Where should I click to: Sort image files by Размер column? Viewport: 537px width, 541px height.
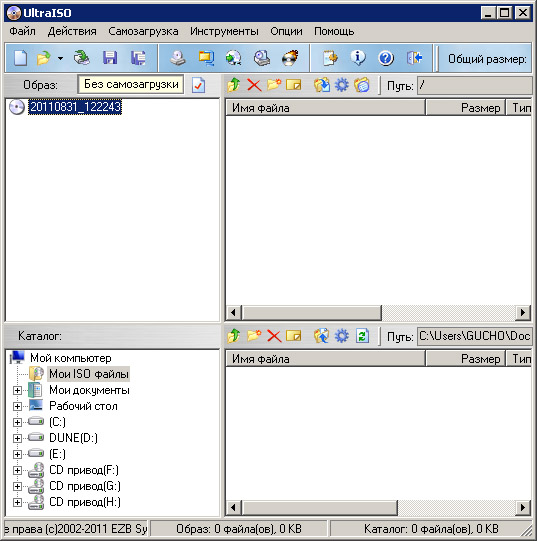pyautogui.click(x=466, y=108)
